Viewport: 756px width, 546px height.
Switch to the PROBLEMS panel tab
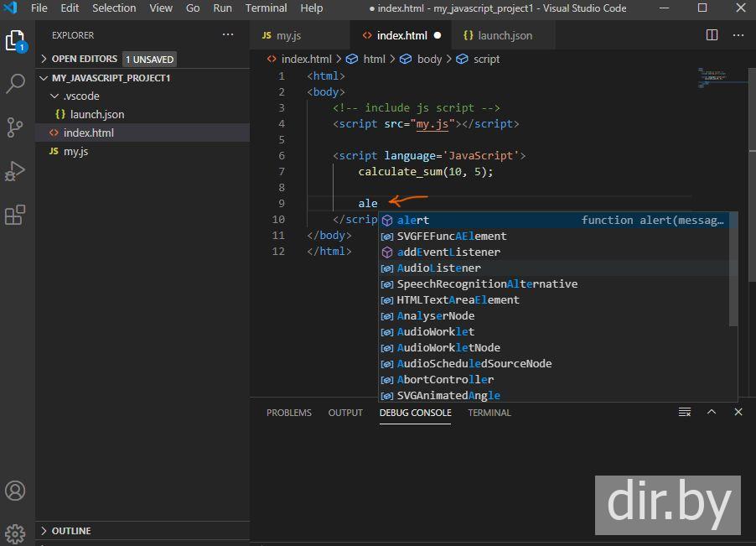(288, 413)
